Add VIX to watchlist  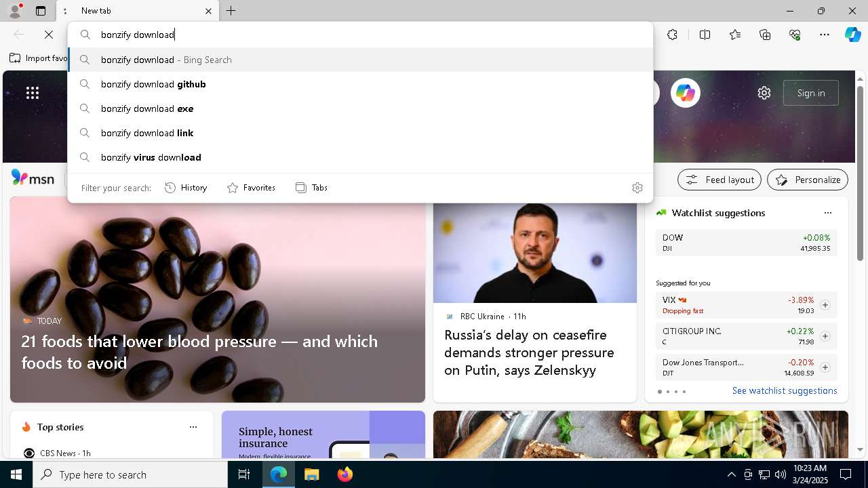825,305
